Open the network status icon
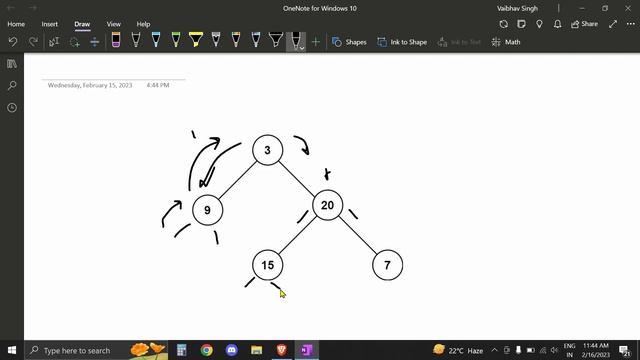The height and width of the screenshot is (360, 640). tap(542, 350)
